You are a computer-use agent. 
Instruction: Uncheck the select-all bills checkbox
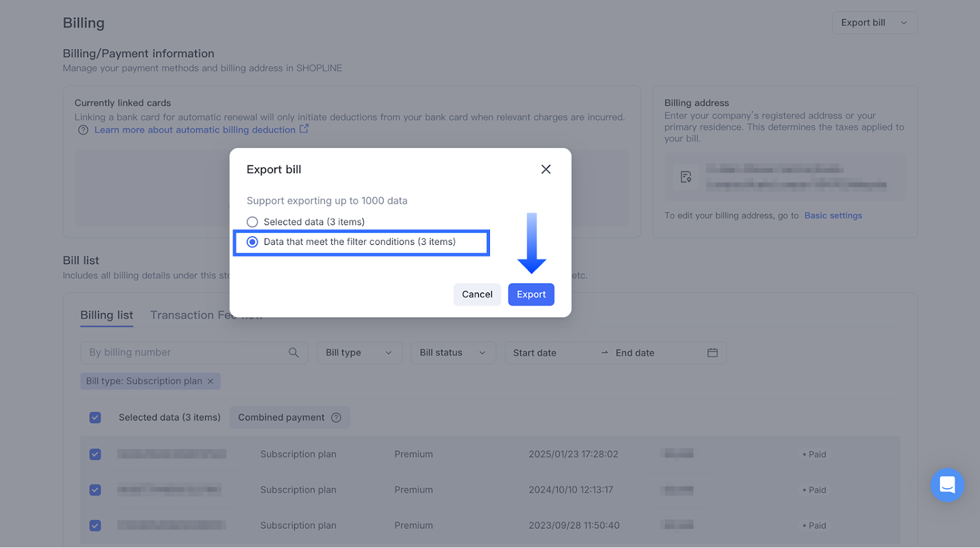(95, 418)
